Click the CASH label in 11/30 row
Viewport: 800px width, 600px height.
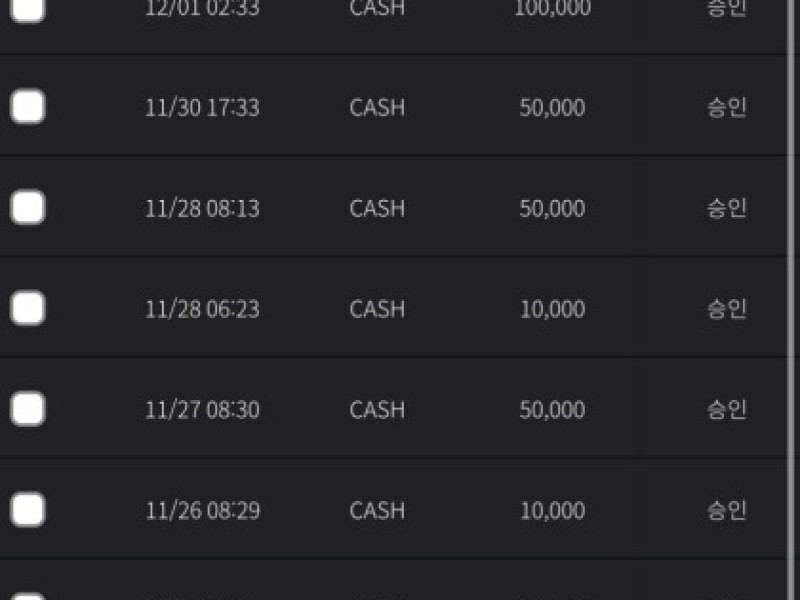point(377,108)
